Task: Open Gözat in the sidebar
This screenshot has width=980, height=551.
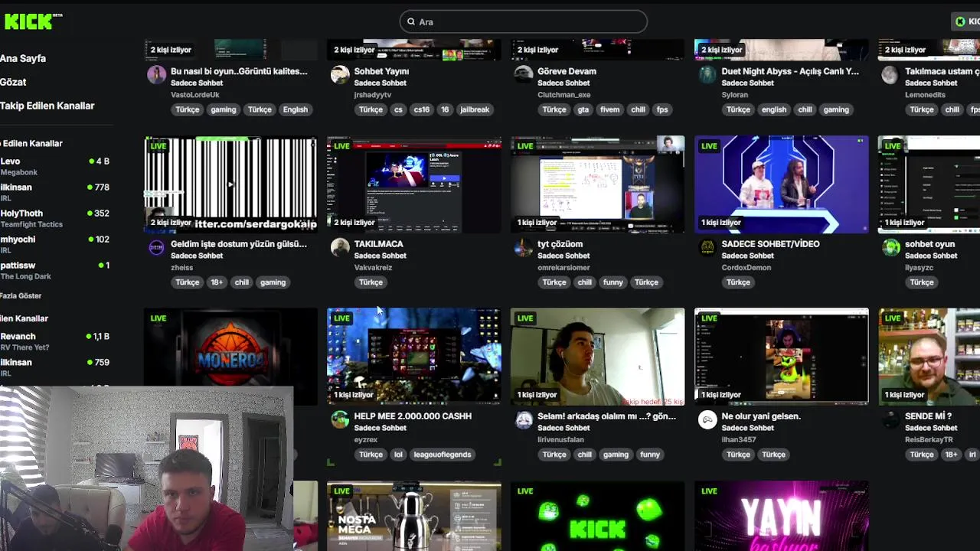Action: click(13, 82)
